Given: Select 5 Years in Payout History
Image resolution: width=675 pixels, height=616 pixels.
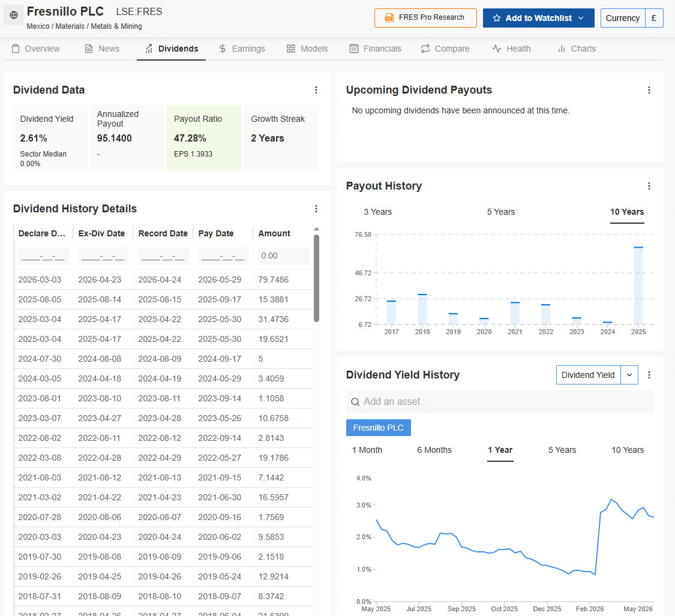Looking at the screenshot, I should [500, 212].
